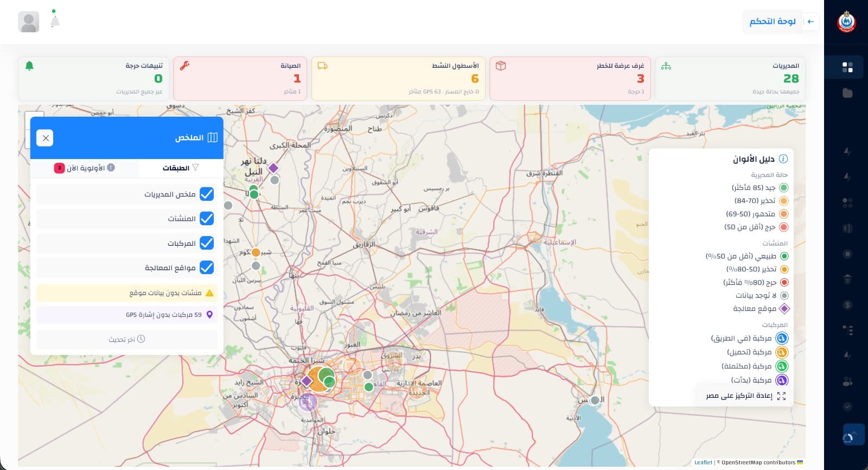Click the ministry logo at sidebar top
This screenshot has height=470, width=868.
pyautogui.click(x=846, y=22)
